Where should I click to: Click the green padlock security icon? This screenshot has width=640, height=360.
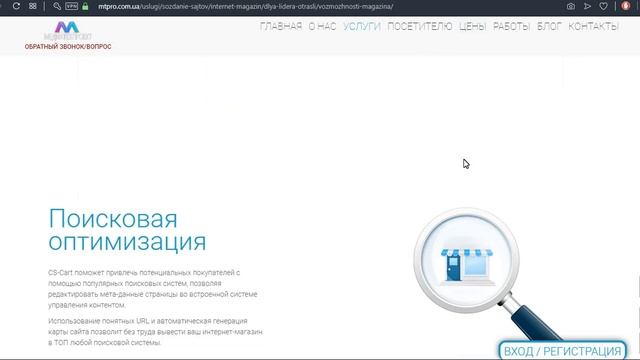pos(85,6)
